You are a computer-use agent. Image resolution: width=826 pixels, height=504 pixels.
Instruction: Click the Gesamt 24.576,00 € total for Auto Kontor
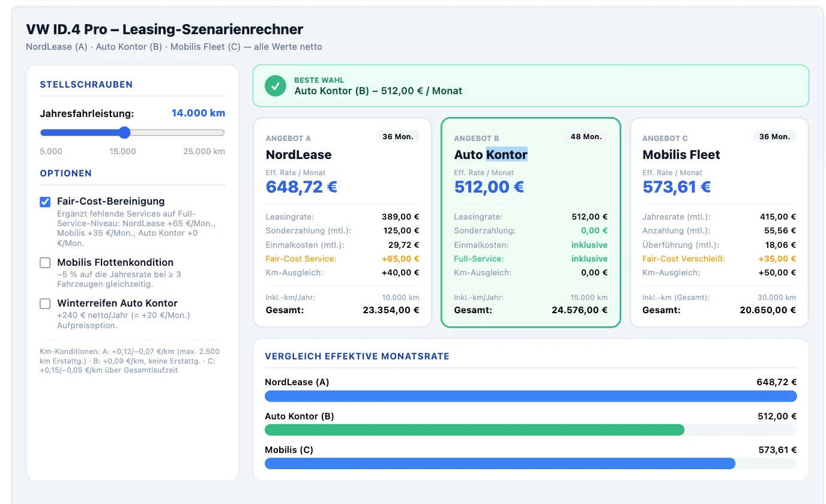click(x=580, y=310)
